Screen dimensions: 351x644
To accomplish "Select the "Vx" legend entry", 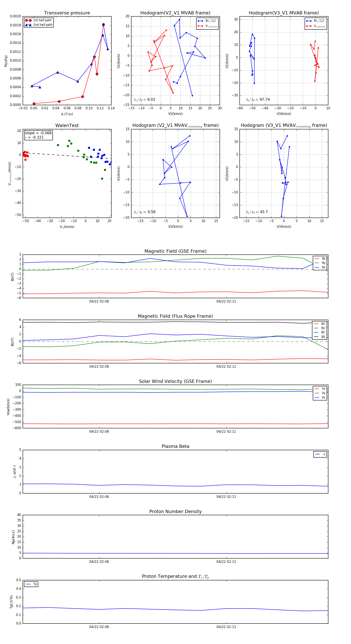I will (x=320, y=389).
